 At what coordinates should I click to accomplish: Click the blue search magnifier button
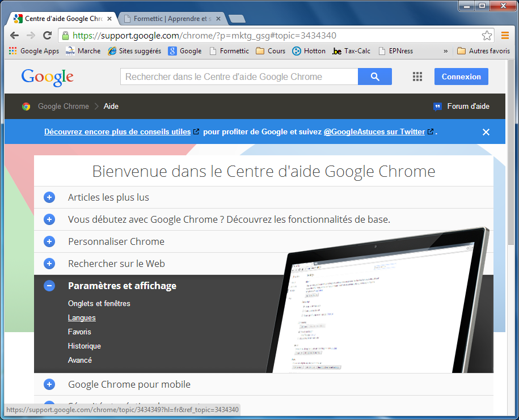(375, 77)
